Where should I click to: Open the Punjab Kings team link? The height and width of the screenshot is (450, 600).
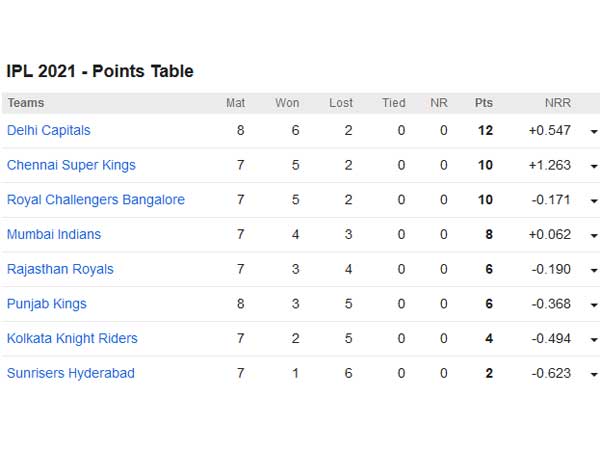(47, 304)
